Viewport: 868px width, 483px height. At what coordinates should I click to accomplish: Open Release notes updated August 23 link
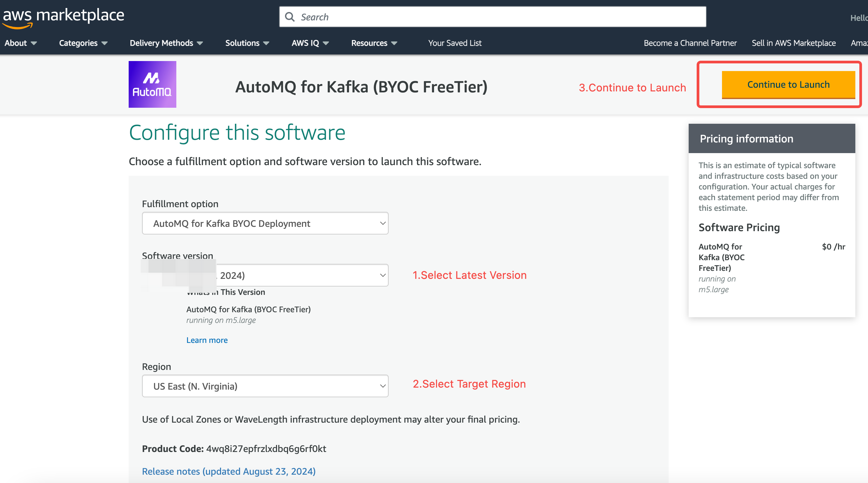coord(228,471)
